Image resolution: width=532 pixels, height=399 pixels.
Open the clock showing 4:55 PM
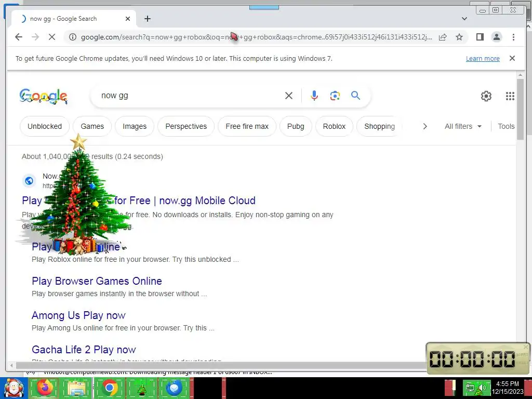[x=508, y=388]
